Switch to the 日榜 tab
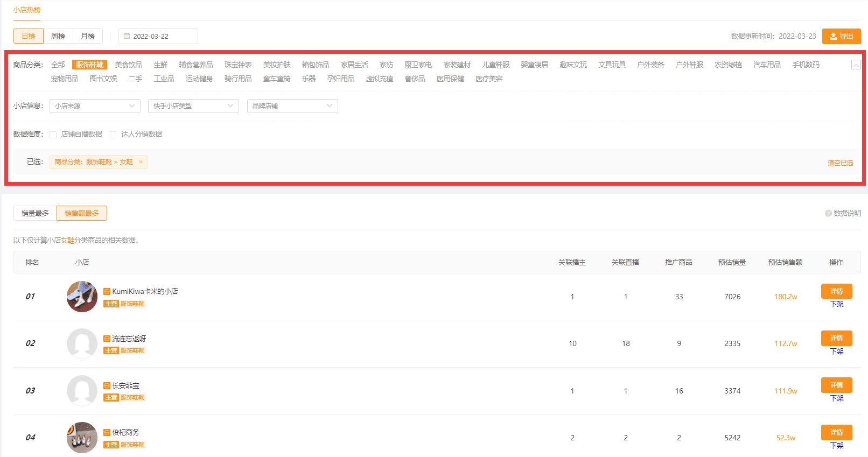This screenshot has height=457, width=868. coord(29,36)
